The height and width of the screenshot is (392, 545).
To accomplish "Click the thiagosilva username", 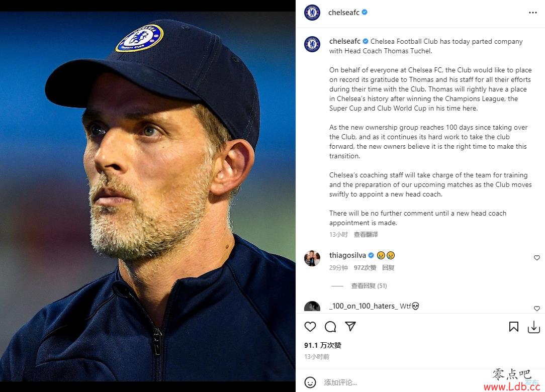I will [347, 255].
